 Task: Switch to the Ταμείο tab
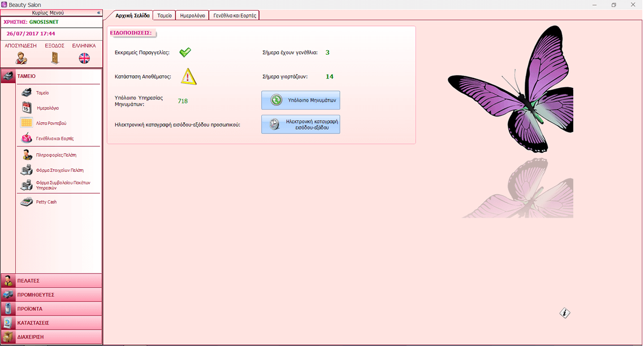tap(165, 16)
